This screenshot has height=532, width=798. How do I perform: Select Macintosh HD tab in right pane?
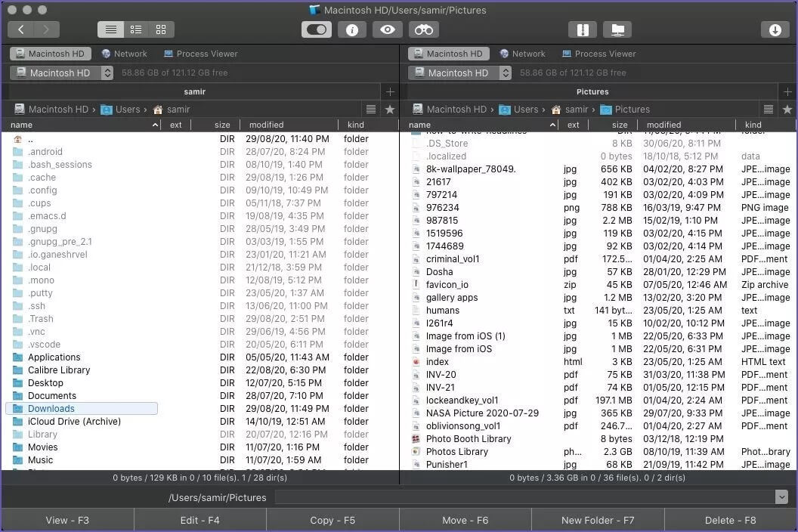(449, 54)
